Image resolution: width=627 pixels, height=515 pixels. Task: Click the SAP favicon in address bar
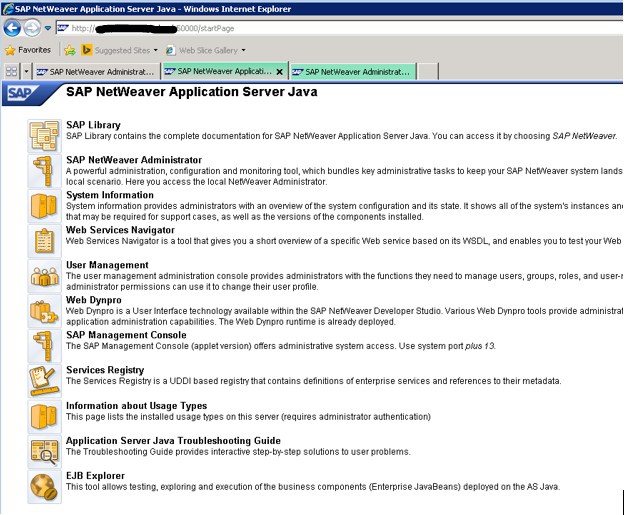(x=63, y=28)
